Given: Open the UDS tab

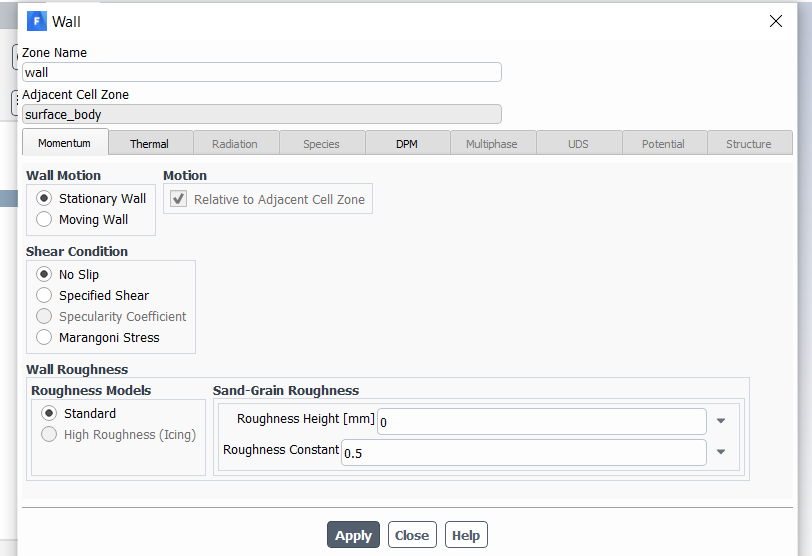Looking at the screenshot, I should pos(579,143).
